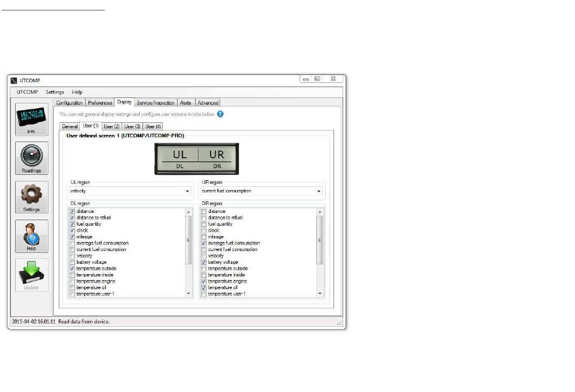The image size is (575, 392).
Task: Open the Readings gauge panel
Action: pos(31,158)
